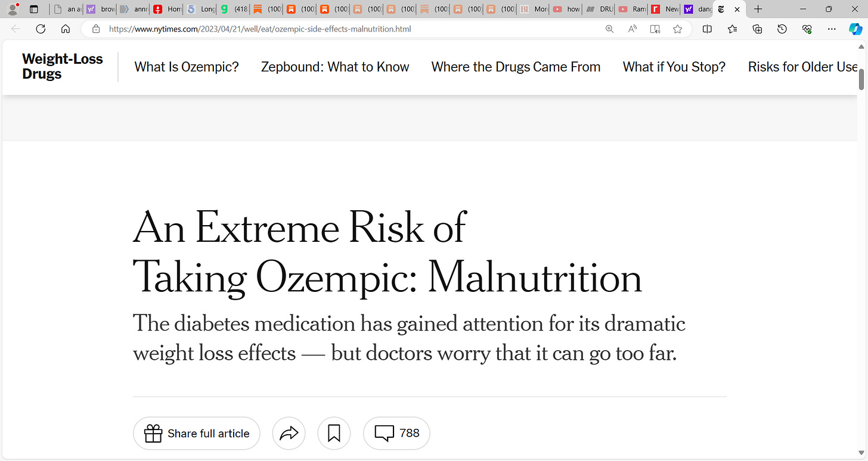This screenshot has height=461, width=868.
Task: Click the gift icon to share full article
Action: [153, 434]
